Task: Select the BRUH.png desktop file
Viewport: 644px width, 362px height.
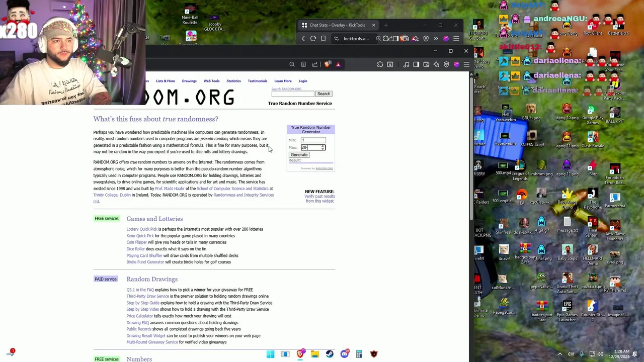Action: (x=531, y=112)
